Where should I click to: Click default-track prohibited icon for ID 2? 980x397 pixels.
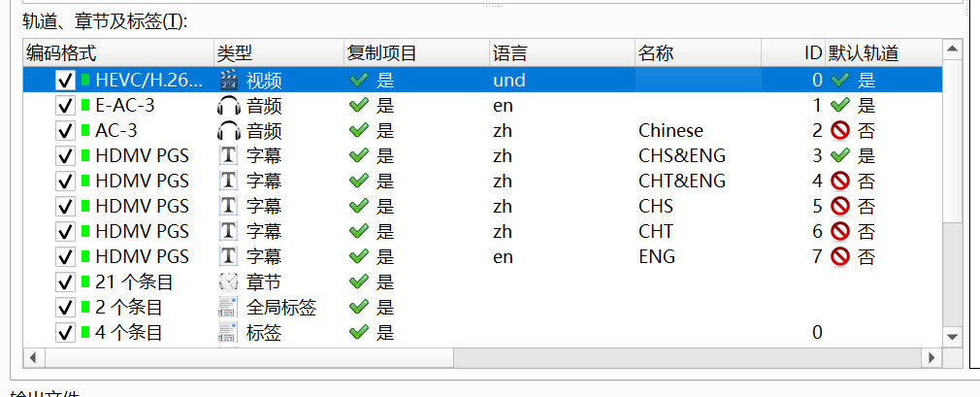click(x=840, y=131)
